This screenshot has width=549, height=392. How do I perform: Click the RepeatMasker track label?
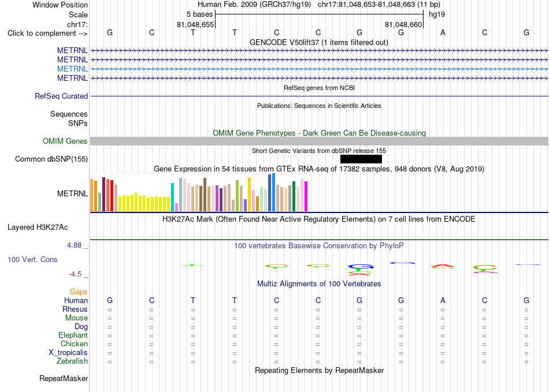64,378
